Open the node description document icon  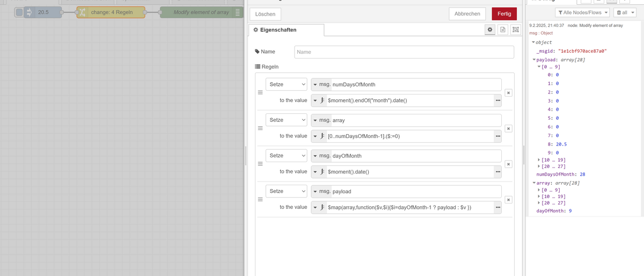[x=502, y=30]
